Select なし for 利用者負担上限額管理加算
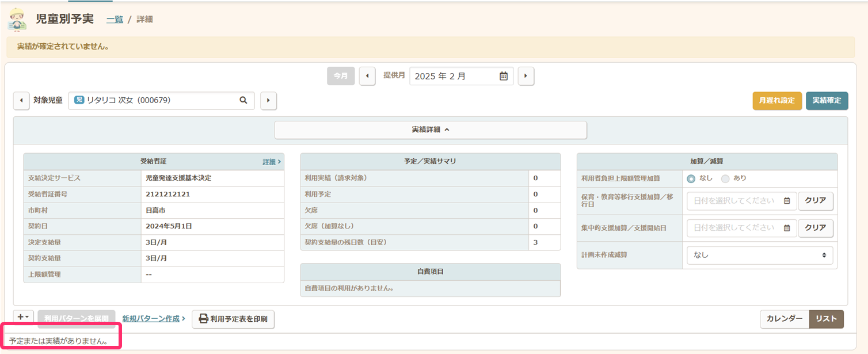The image size is (868, 354). pyautogui.click(x=691, y=178)
